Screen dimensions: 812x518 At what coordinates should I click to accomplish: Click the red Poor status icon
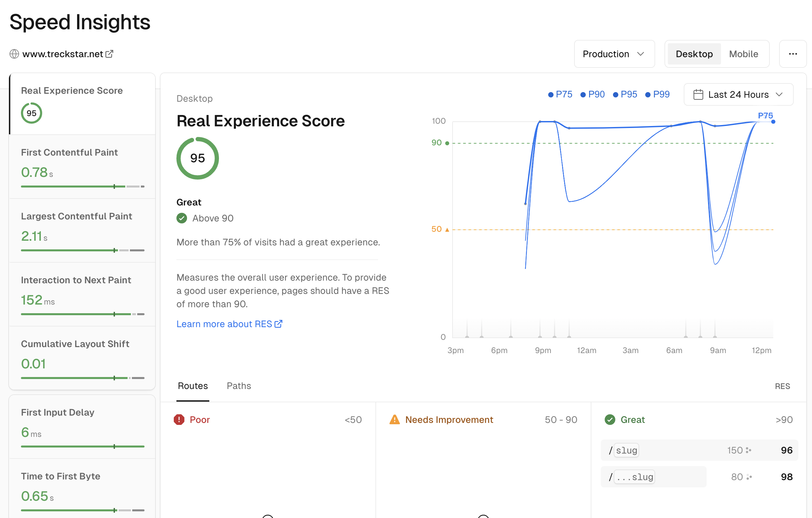179,420
